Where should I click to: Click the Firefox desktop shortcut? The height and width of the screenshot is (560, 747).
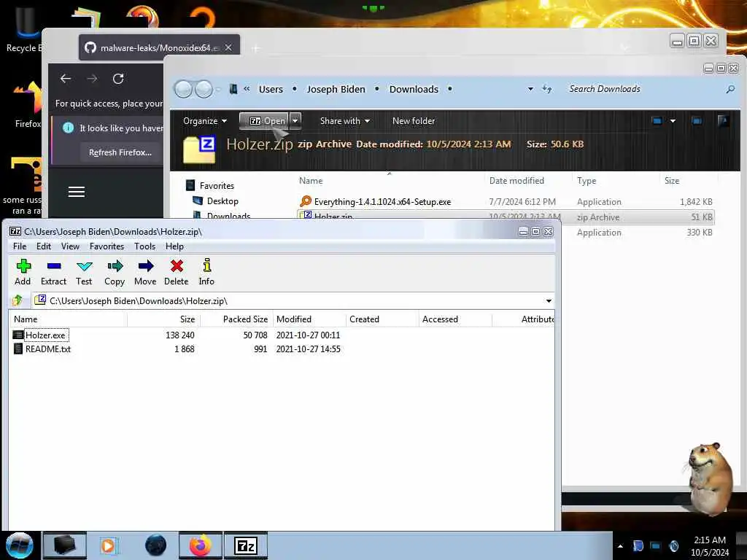pyautogui.click(x=26, y=105)
